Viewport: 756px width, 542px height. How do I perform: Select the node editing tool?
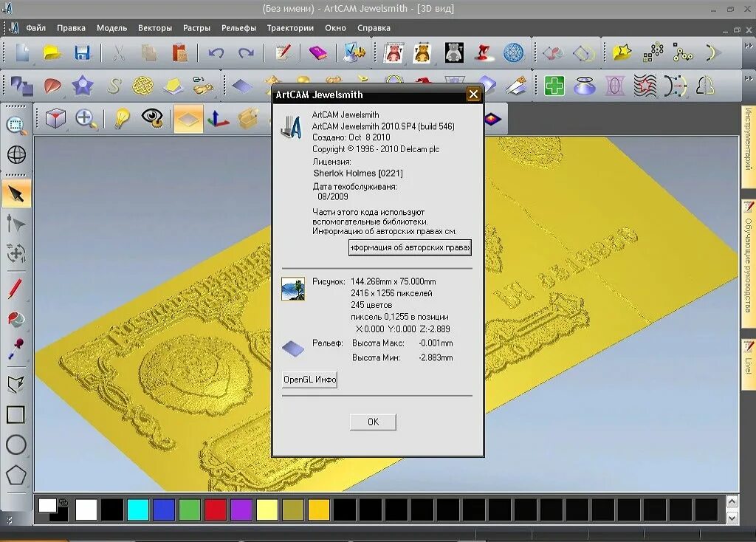click(x=16, y=224)
